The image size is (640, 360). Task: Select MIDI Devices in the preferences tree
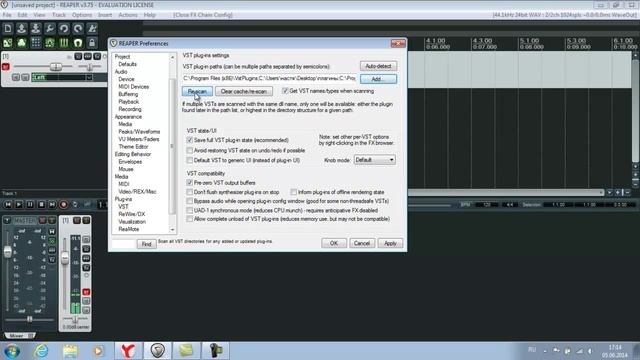pos(133,87)
